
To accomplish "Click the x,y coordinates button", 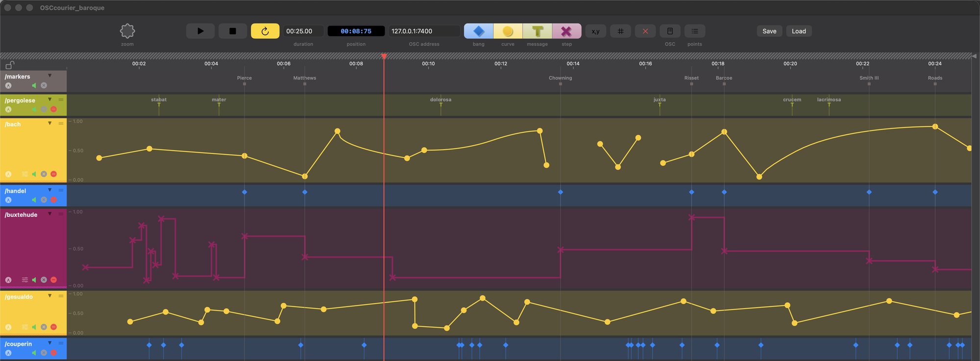I will click(596, 31).
